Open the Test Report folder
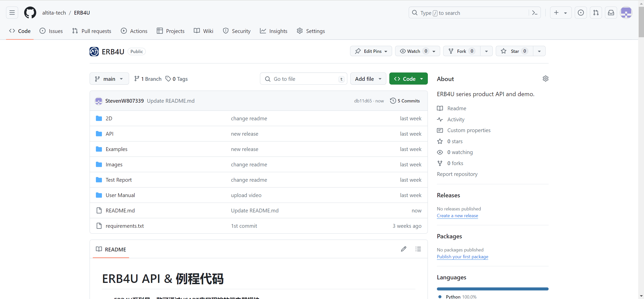This screenshot has width=644, height=299. tap(119, 180)
